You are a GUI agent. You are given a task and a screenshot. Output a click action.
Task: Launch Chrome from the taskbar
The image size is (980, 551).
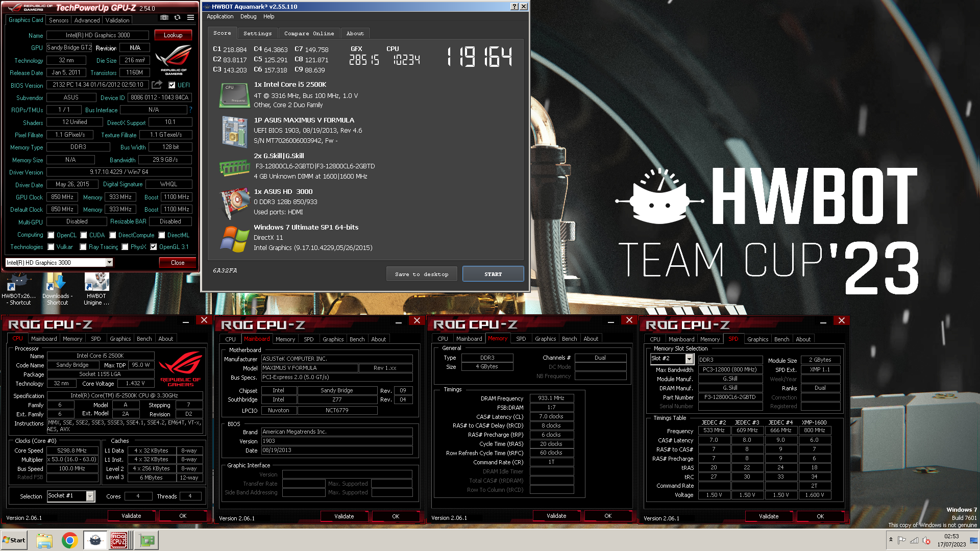(x=70, y=540)
